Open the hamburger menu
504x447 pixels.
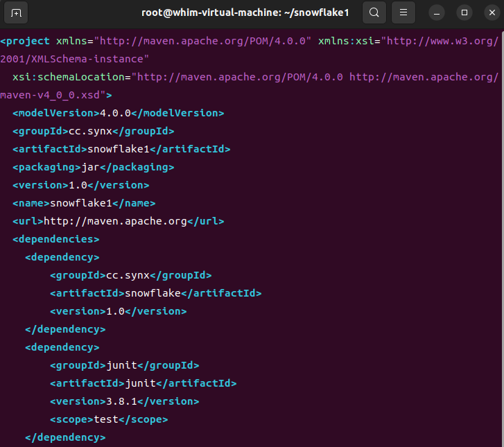[403, 13]
